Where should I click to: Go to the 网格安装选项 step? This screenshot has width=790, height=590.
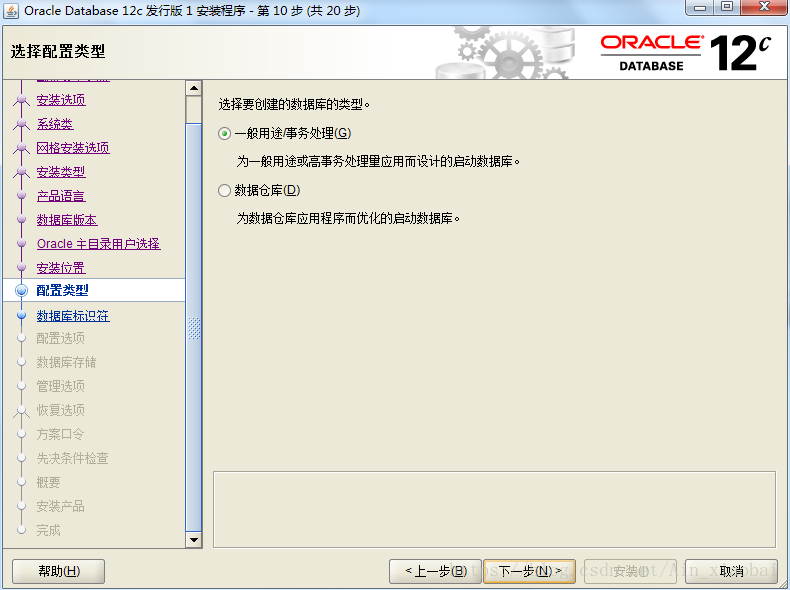click(x=73, y=148)
